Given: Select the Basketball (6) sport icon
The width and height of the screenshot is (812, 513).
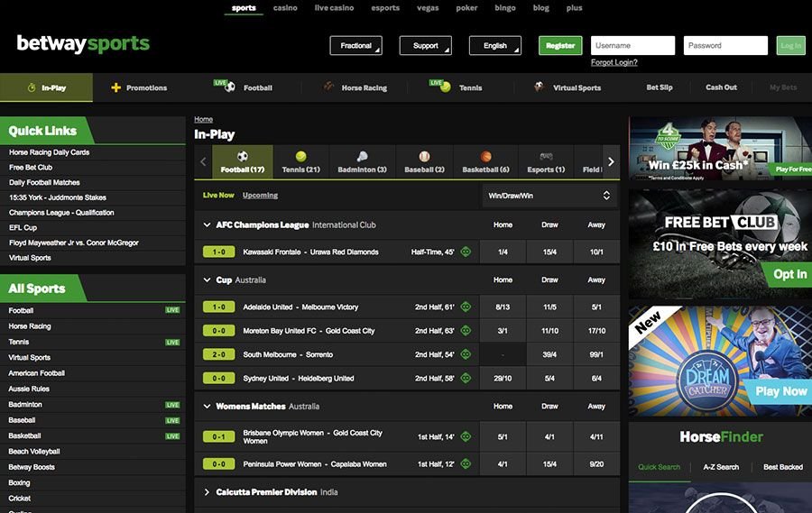Looking at the screenshot, I should [485, 156].
